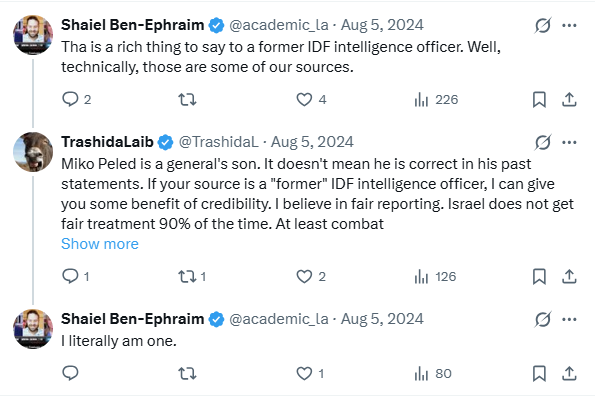Open Grok explain icon on first tweet
The width and height of the screenshot is (595, 406).
tap(542, 25)
